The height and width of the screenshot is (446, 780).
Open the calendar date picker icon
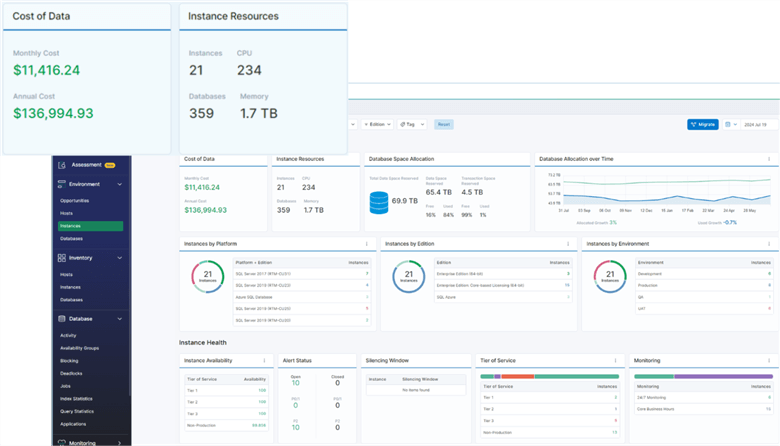click(x=727, y=125)
